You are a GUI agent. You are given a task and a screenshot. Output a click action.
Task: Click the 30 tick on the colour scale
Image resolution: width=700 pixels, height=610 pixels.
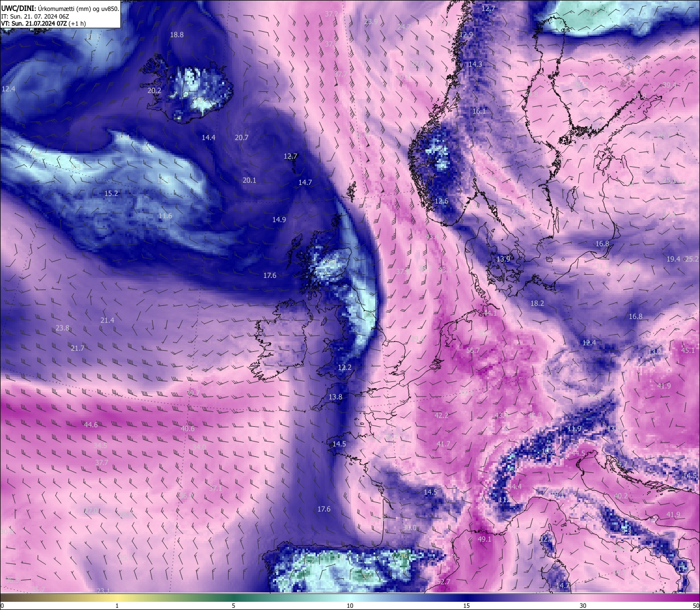(583, 606)
